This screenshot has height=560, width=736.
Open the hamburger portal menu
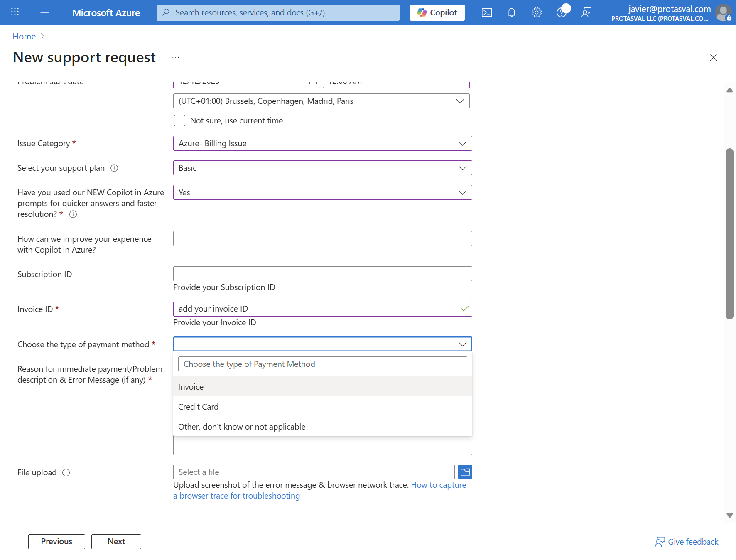coord(45,12)
